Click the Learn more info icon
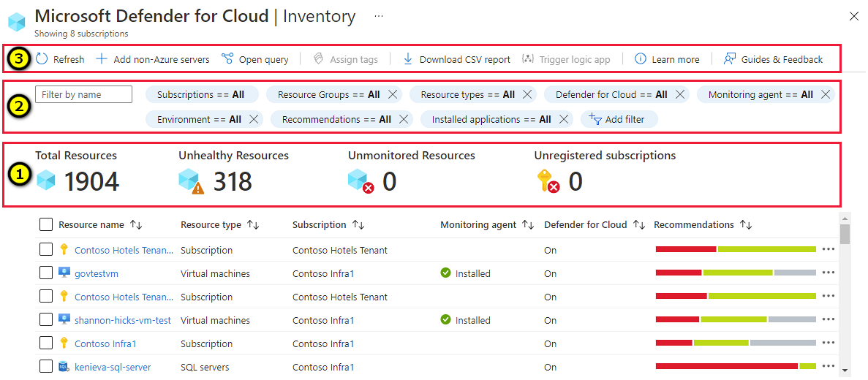This screenshot has width=868, height=380. [x=641, y=59]
